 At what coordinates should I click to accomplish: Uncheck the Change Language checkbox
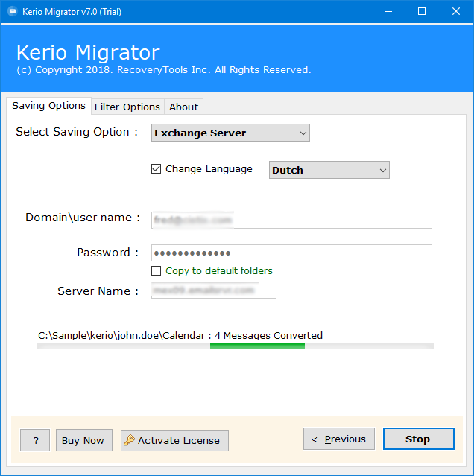click(156, 169)
